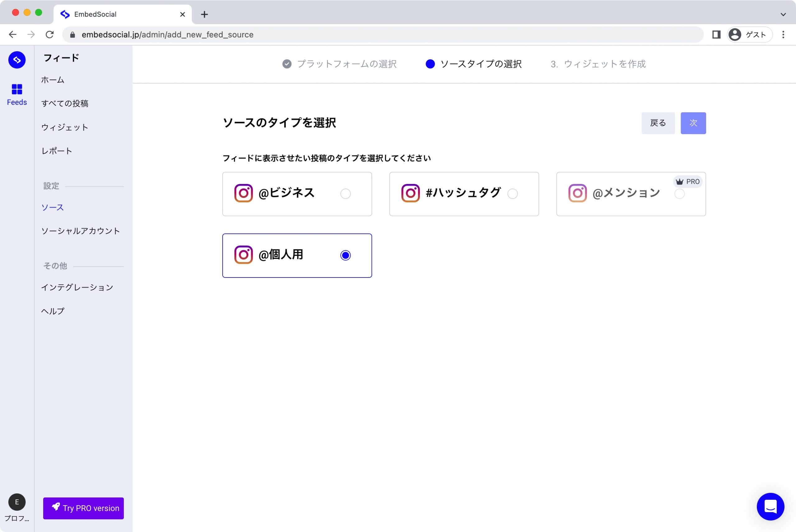The height and width of the screenshot is (532, 796).
Task: Click the address bar URL
Action: tap(168, 34)
